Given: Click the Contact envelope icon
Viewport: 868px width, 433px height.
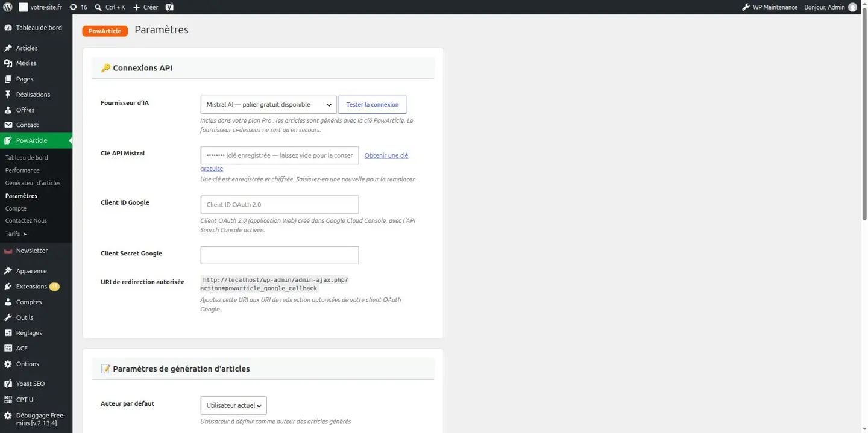Looking at the screenshot, I should 8,125.
